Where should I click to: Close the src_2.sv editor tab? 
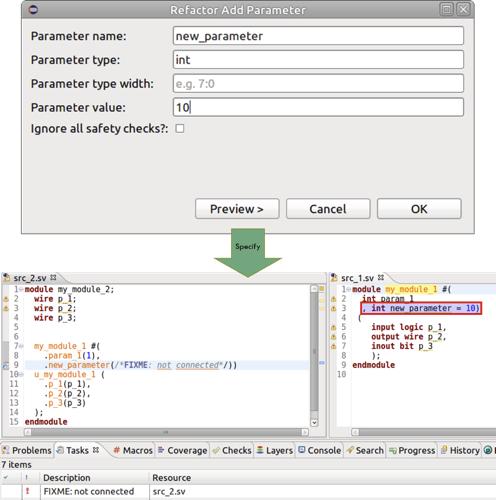pyautogui.click(x=53, y=277)
